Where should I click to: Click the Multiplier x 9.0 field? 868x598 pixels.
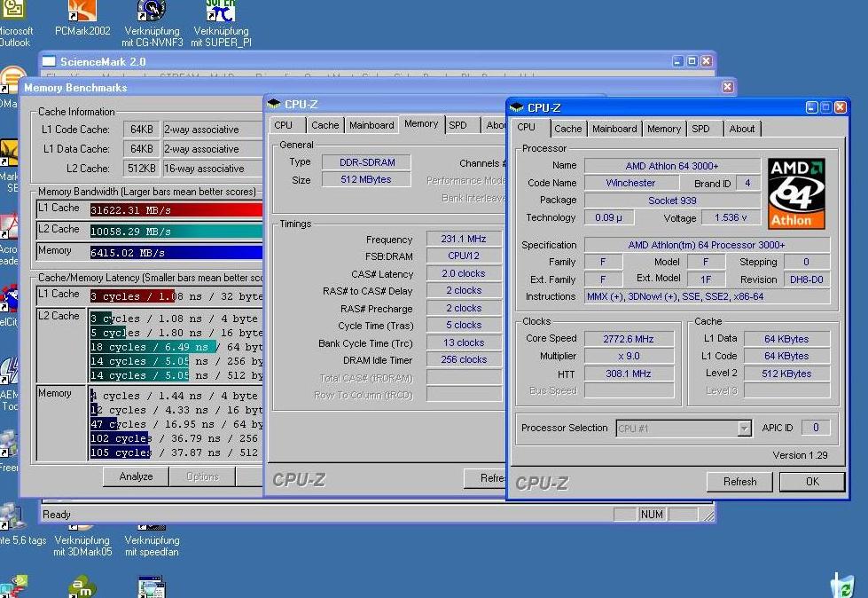(x=629, y=356)
